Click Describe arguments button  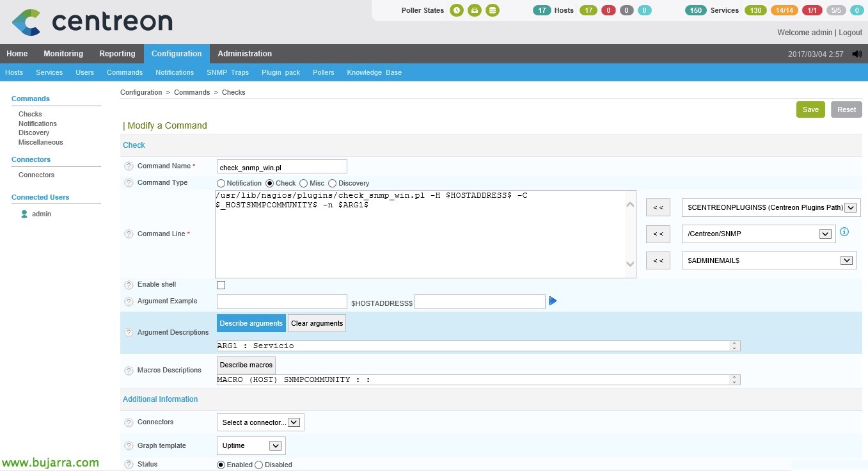click(x=251, y=323)
